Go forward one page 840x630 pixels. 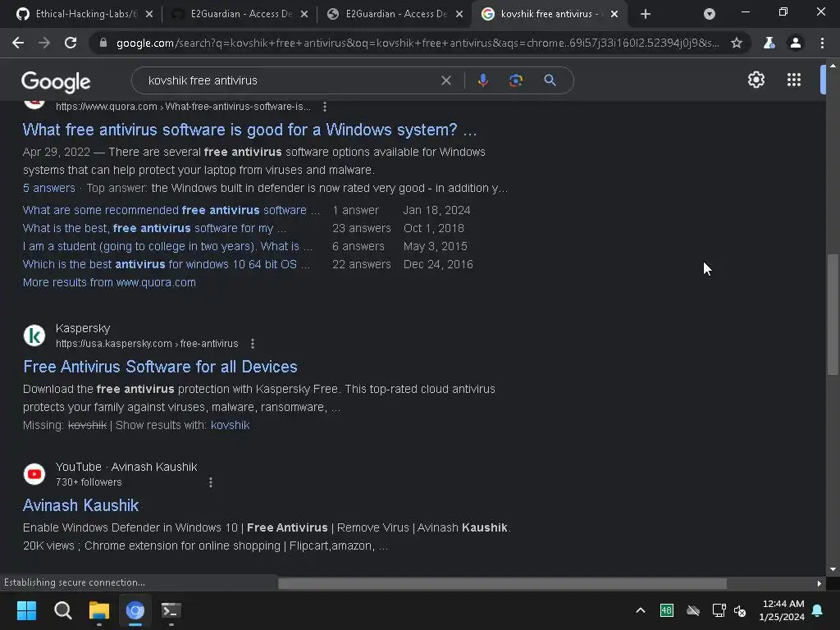coord(44,43)
